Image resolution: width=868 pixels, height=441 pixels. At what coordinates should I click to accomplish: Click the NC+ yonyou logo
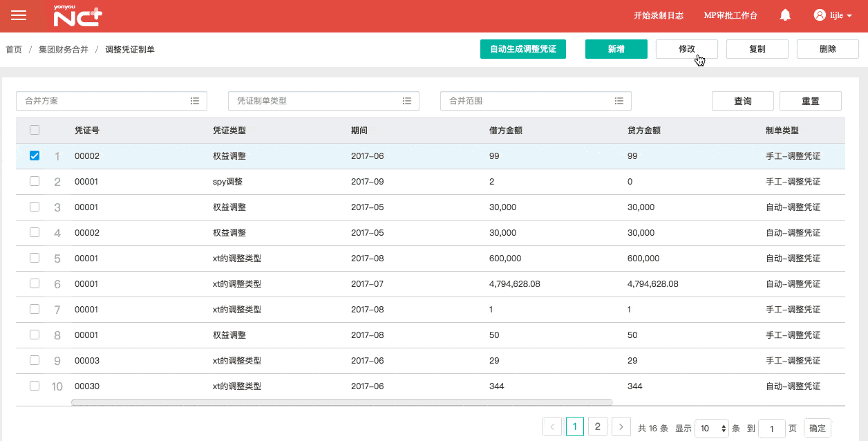(78, 16)
